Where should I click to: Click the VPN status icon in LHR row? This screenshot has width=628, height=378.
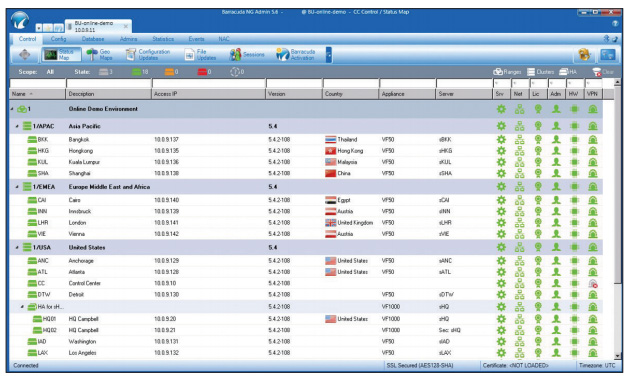click(x=593, y=223)
